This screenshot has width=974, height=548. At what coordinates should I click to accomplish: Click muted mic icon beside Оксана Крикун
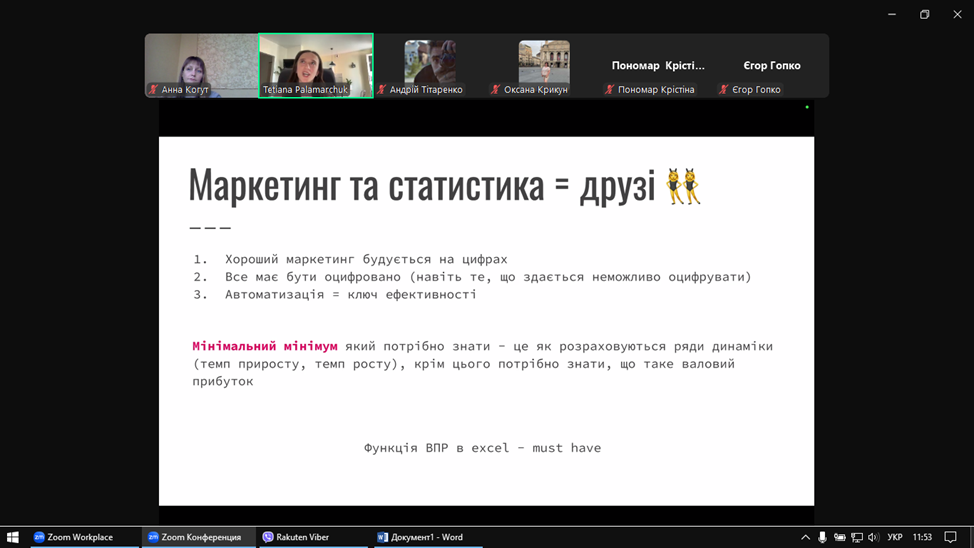pyautogui.click(x=495, y=90)
